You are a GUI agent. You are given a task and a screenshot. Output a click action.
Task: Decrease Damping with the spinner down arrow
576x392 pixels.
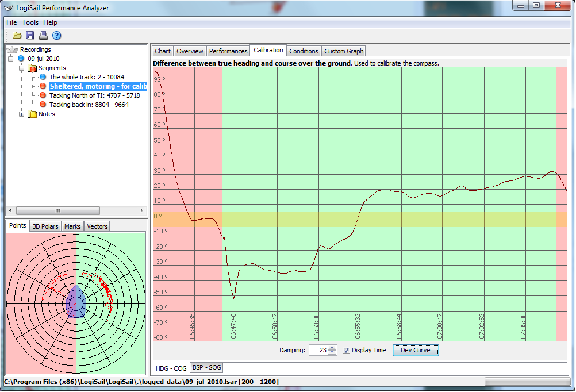pyautogui.click(x=332, y=353)
